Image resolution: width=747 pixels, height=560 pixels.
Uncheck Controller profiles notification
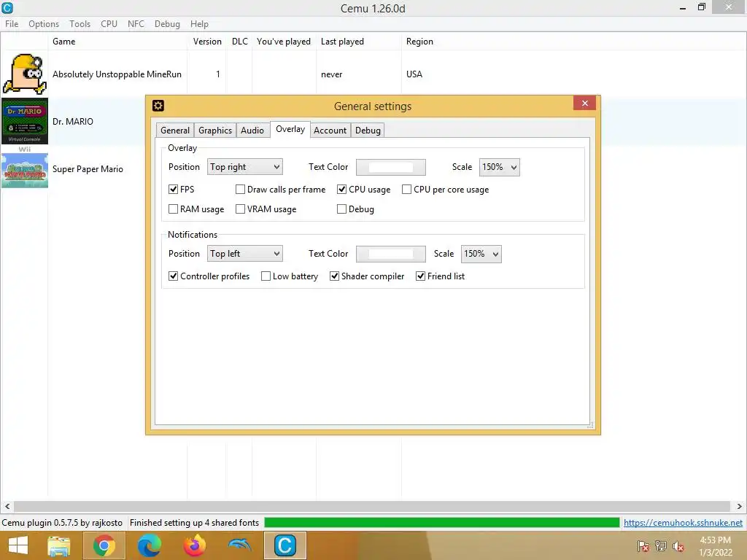pyautogui.click(x=173, y=276)
